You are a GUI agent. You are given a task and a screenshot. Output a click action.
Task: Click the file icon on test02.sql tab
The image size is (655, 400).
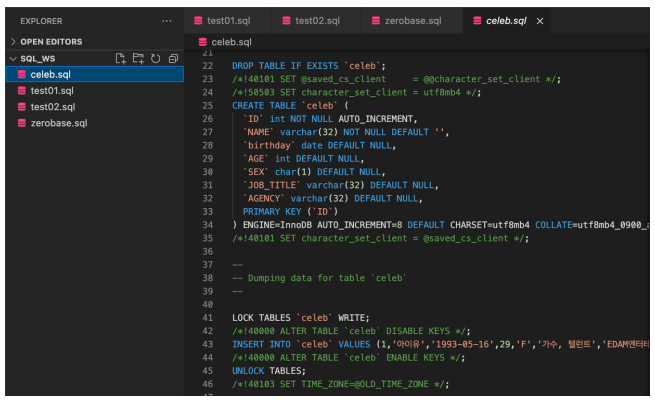pos(287,20)
